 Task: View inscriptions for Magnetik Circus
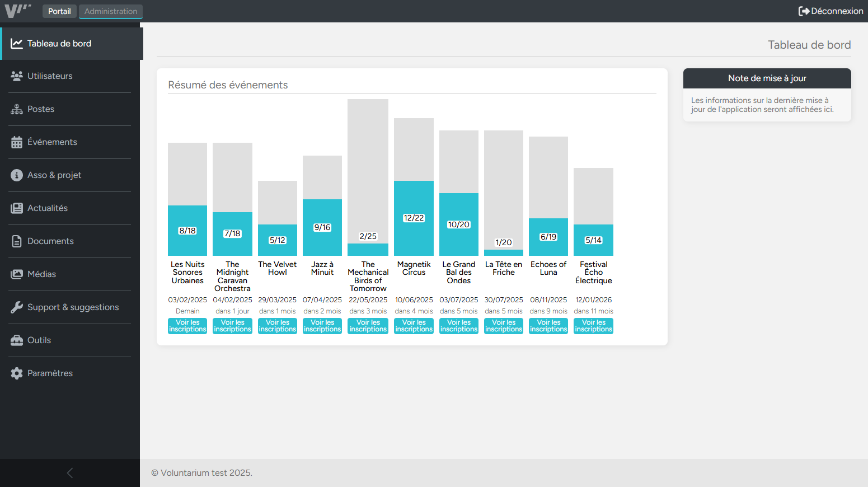click(414, 326)
